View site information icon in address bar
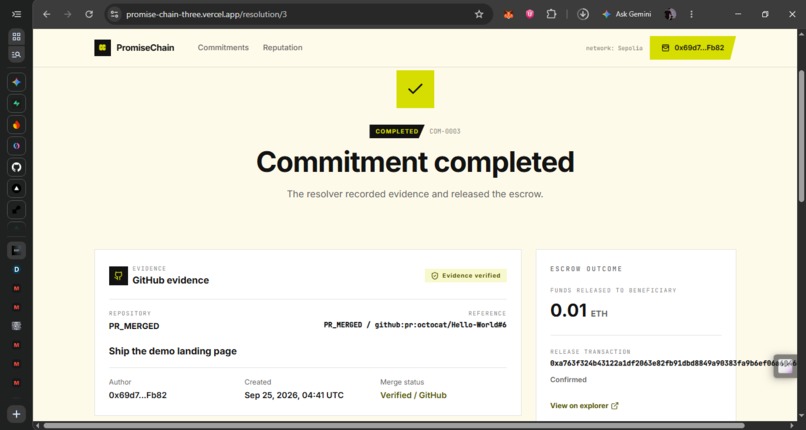806x430 pixels. click(115, 14)
